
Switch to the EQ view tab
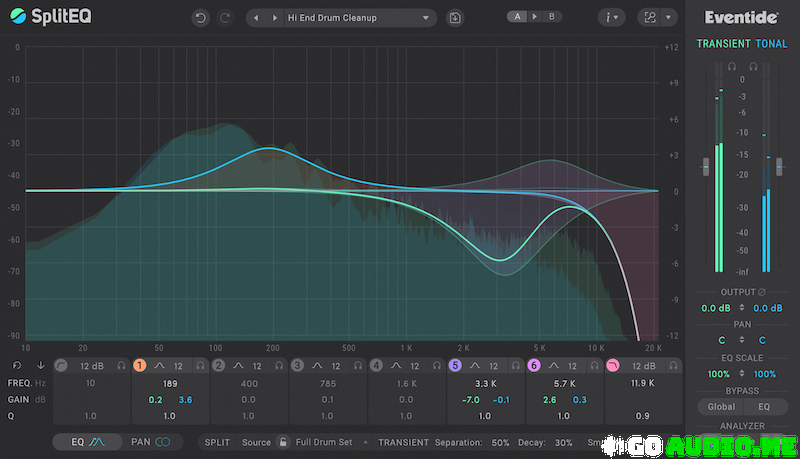[x=87, y=442]
